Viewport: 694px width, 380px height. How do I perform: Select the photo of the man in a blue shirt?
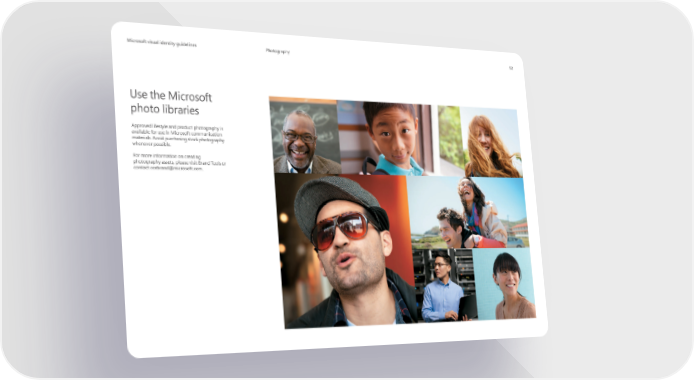444,284
